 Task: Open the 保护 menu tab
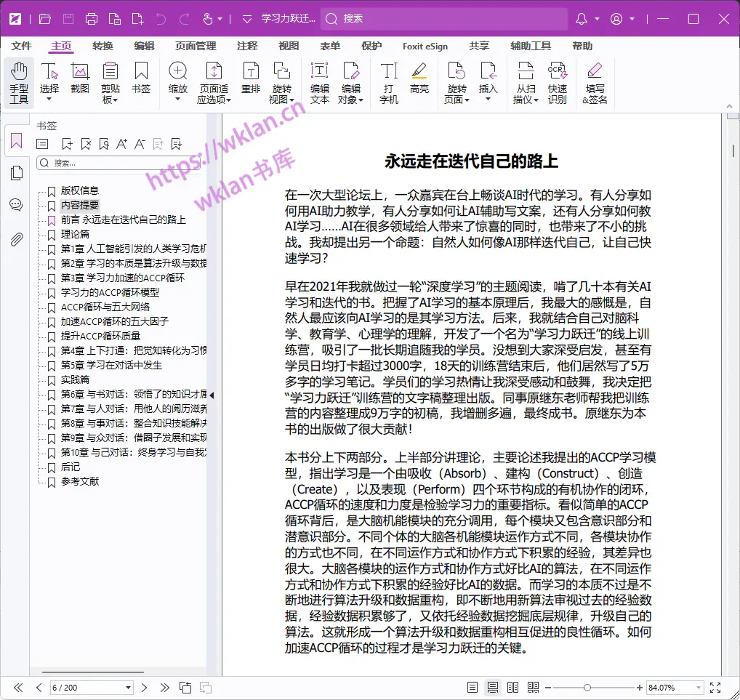coord(371,45)
